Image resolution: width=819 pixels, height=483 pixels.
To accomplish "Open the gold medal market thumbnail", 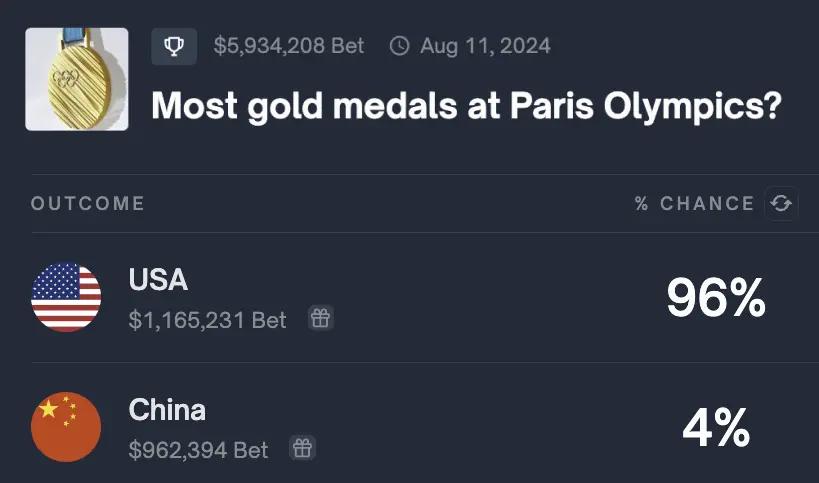I will click(77, 79).
